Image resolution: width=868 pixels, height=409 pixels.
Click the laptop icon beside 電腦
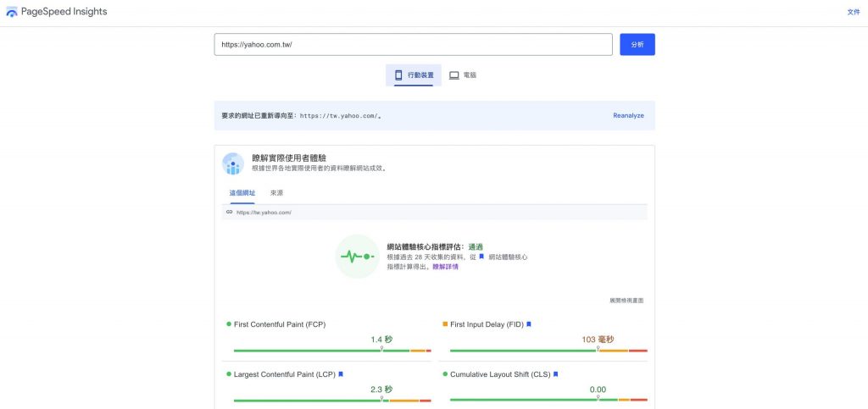[x=454, y=75]
